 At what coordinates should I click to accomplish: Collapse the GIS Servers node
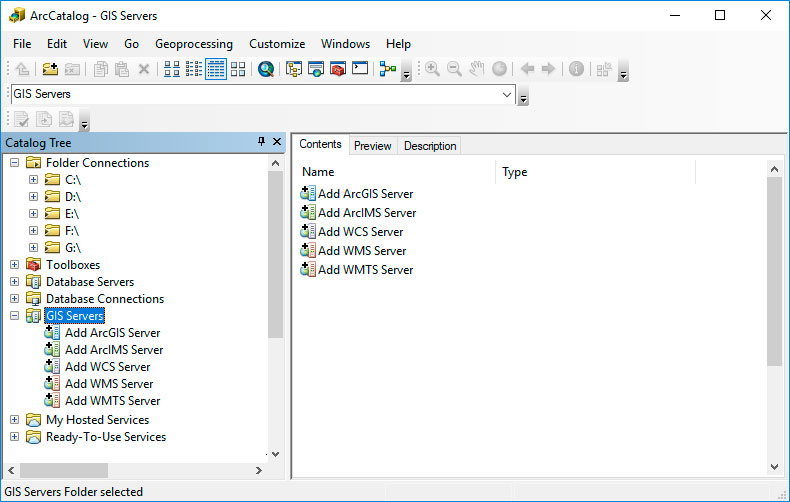tap(15, 316)
